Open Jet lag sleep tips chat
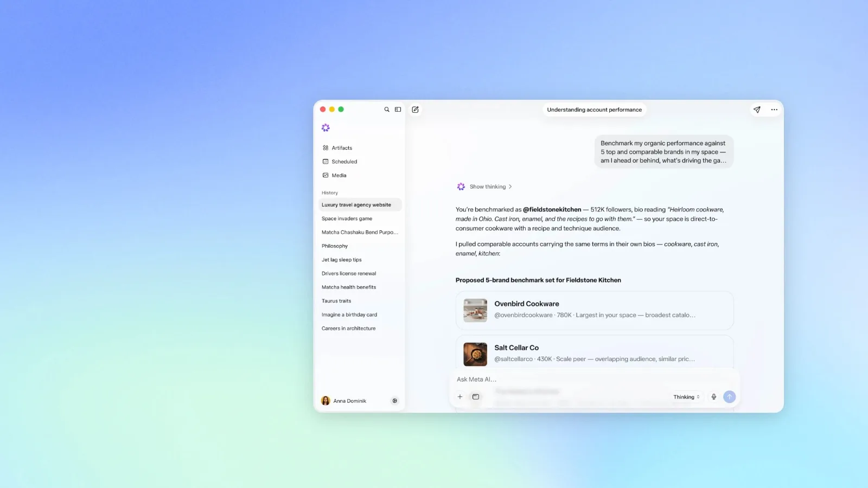Viewport: 868px width, 488px height. [342, 260]
